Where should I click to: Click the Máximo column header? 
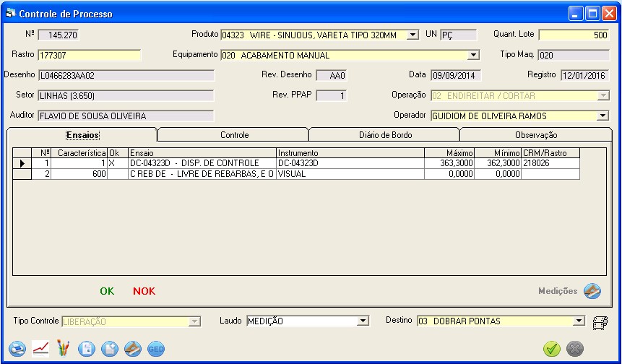tap(449, 153)
